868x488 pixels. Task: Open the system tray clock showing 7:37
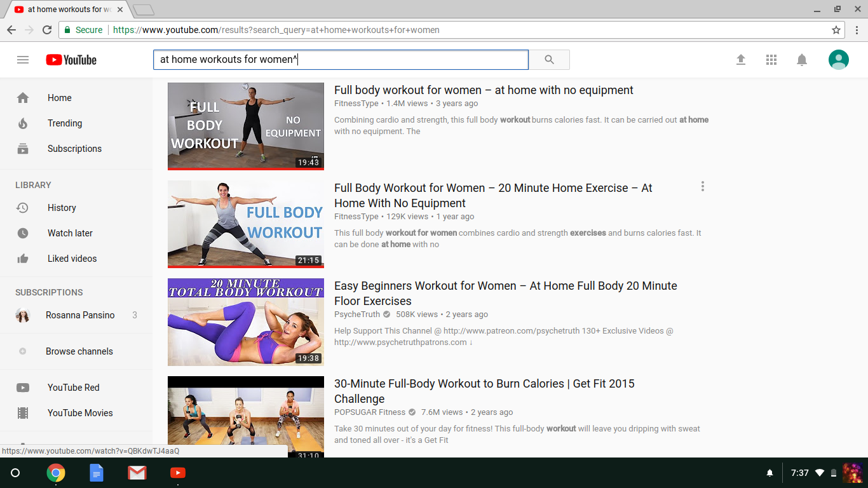(x=800, y=473)
